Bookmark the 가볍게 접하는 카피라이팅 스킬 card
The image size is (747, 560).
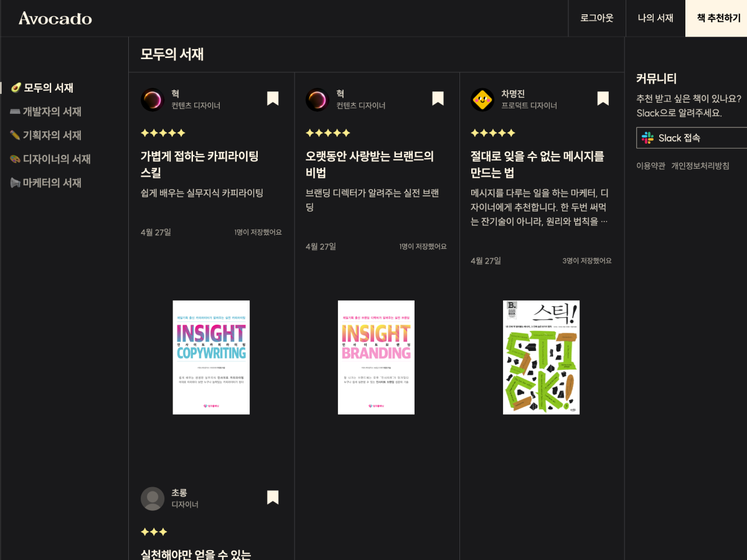click(x=273, y=98)
